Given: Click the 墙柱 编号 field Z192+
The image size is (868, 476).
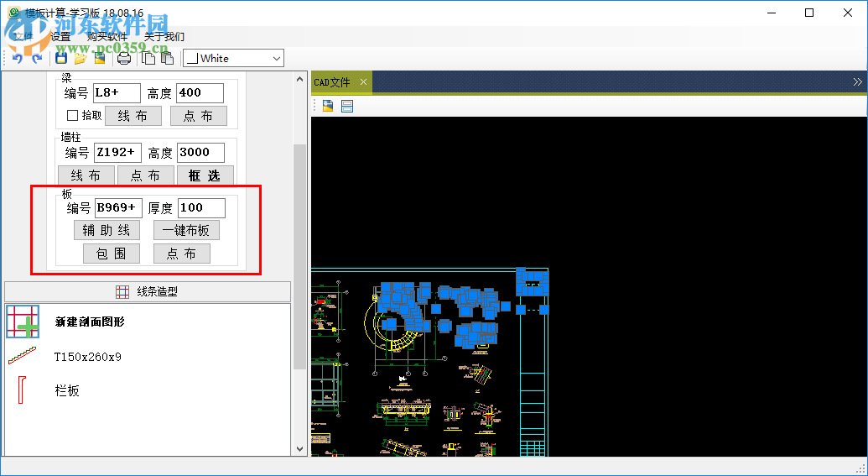Looking at the screenshot, I should pos(117,153).
